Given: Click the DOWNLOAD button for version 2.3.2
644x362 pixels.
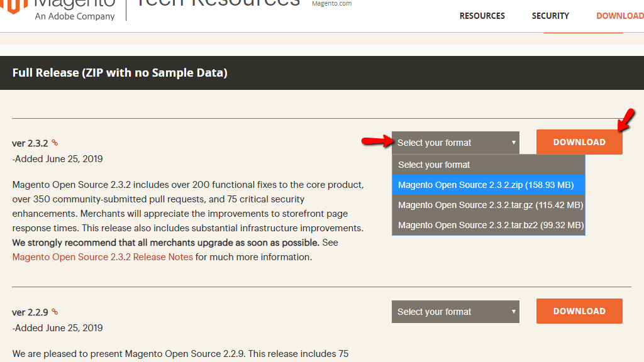Looking at the screenshot, I should [x=579, y=142].
